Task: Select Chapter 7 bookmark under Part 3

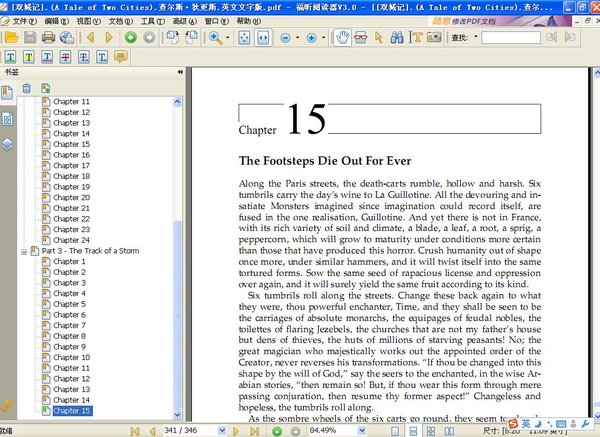Action: pyautogui.click(x=69, y=325)
